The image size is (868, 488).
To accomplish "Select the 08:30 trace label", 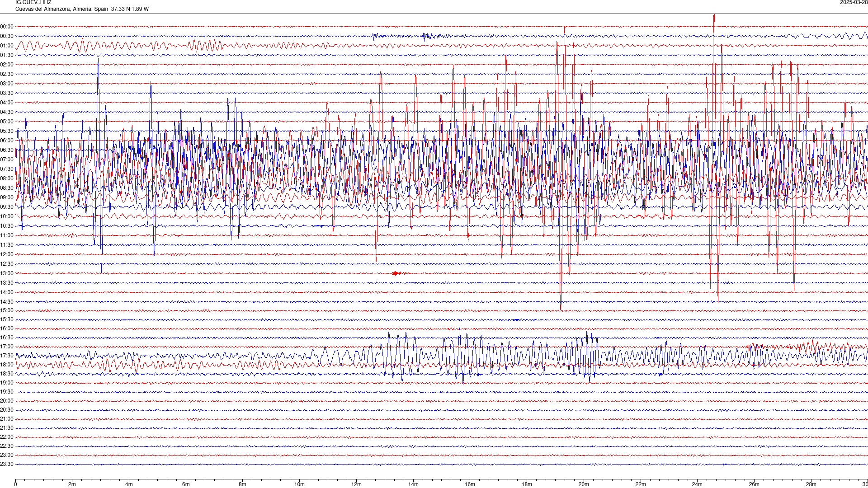I will tap(7, 188).
